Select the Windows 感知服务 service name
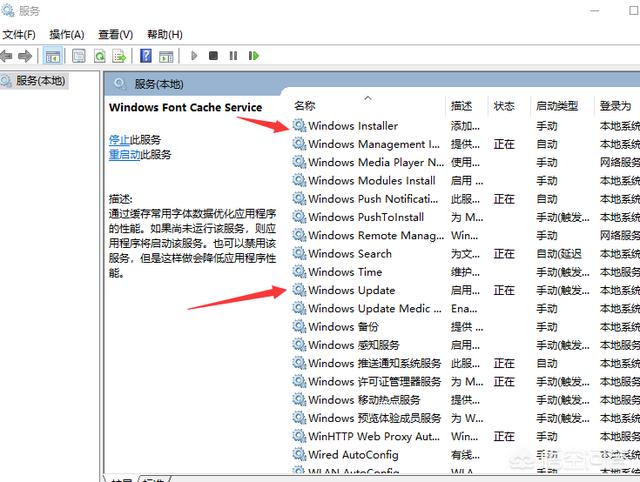Image resolution: width=640 pixels, height=482 pixels. coord(354,345)
